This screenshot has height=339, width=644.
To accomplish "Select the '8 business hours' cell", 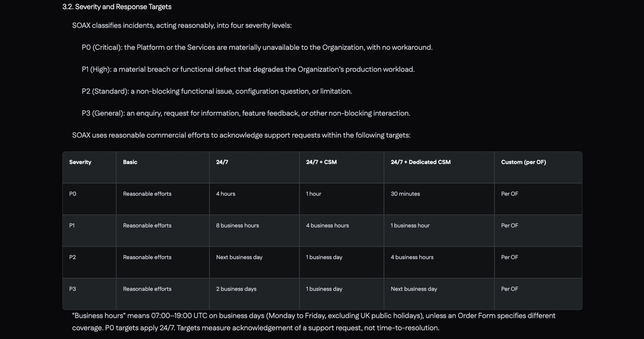I will point(237,225).
